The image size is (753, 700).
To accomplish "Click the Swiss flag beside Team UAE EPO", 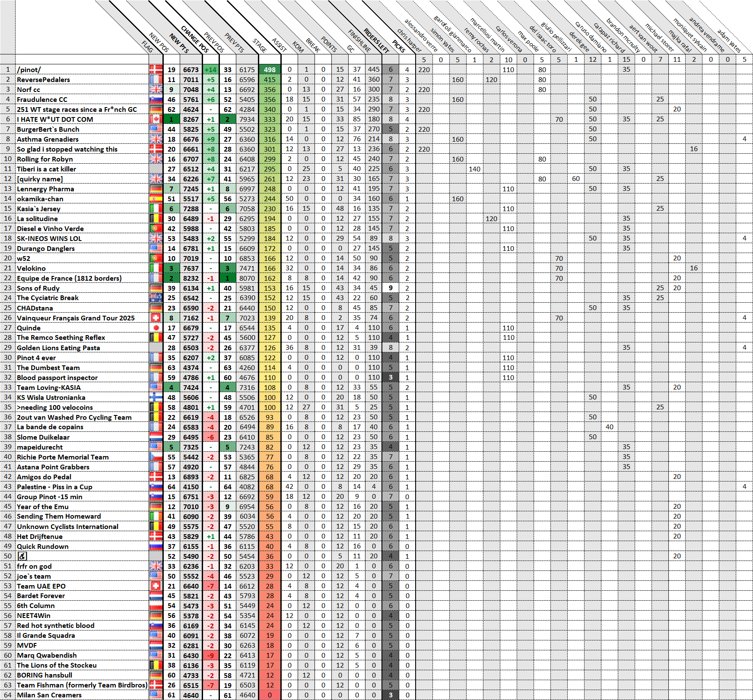I will pyautogui.click(x=156, y=586).
